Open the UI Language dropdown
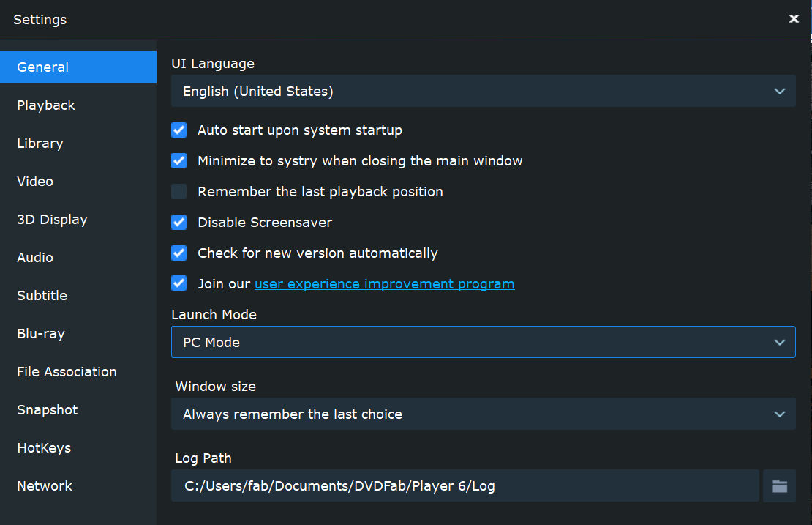This screenshot has height=525, width=812. pyautogui.click(x=483, y=92)
